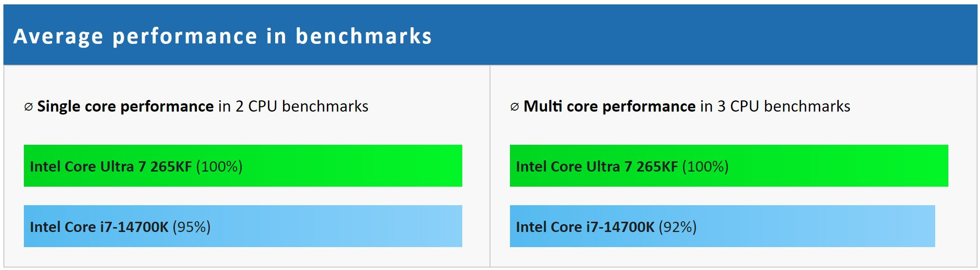Viewport: 980px width, 270px height.
Task: Click Single core performance heading text
Action: coord(125,106)
